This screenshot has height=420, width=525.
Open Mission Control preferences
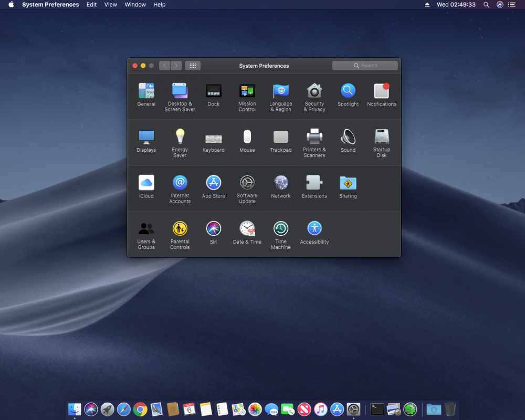(x=247, y=97)
